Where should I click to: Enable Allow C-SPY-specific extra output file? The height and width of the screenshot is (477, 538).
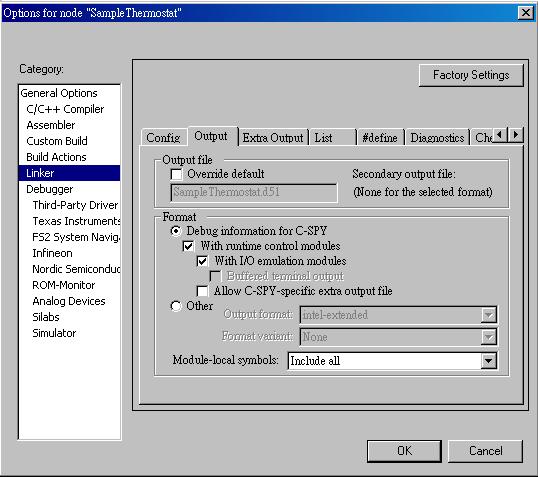pos(202,291)
